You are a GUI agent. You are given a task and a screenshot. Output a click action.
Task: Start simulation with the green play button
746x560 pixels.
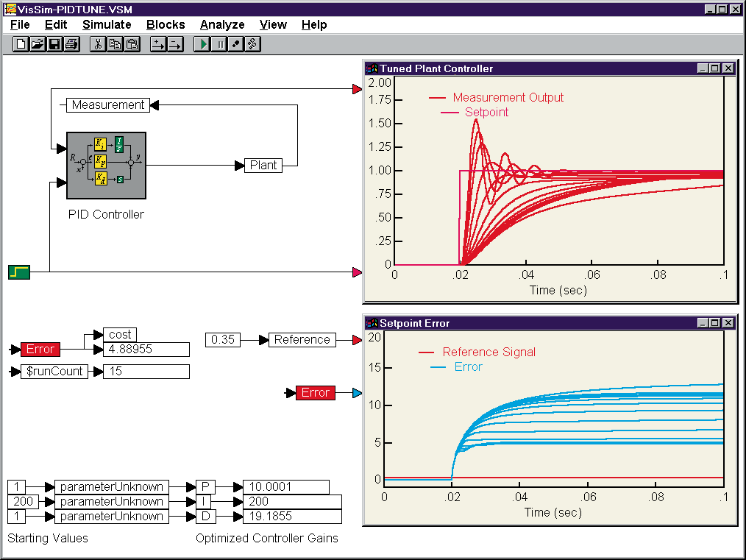[202, 44]
